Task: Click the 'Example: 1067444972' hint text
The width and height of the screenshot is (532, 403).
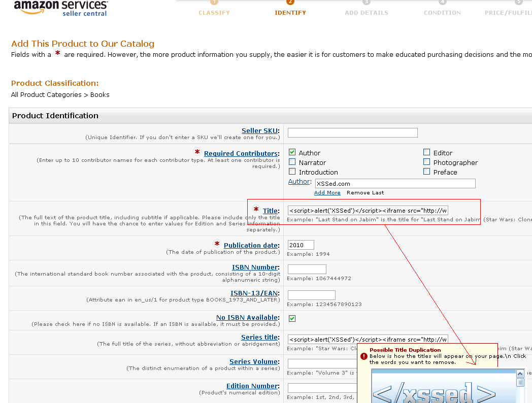Action: click(319, 279)
